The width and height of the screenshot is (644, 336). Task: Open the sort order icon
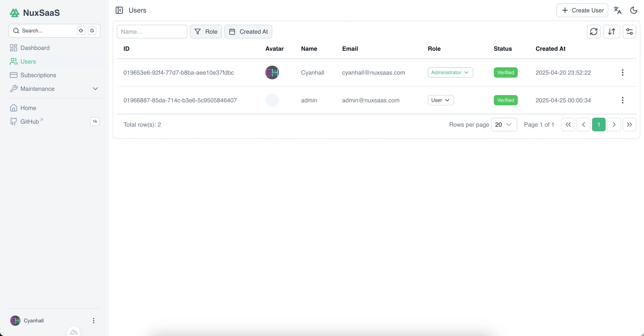point(611,32)
